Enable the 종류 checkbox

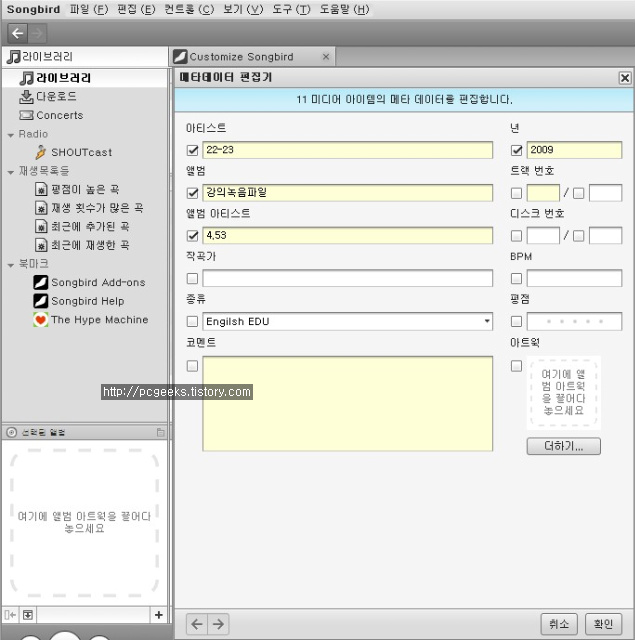click(192, 321)
